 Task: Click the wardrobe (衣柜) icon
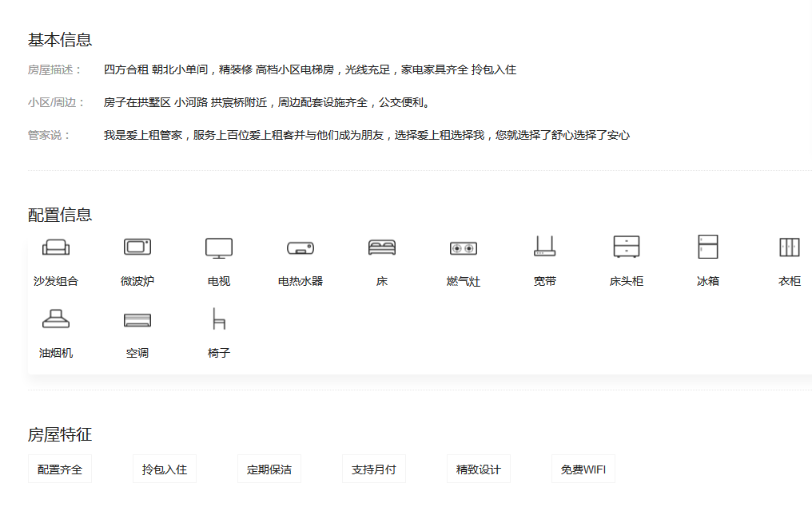tap(790, 248)
